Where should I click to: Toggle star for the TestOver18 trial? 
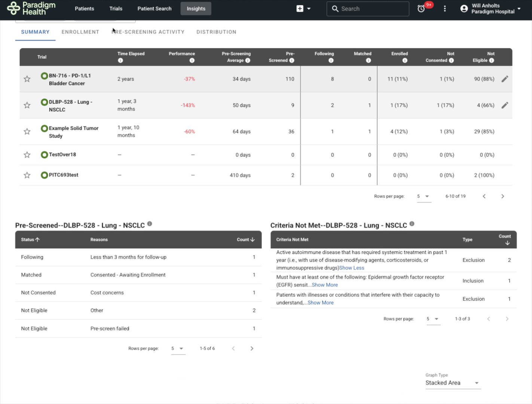(x=27, y=154)
